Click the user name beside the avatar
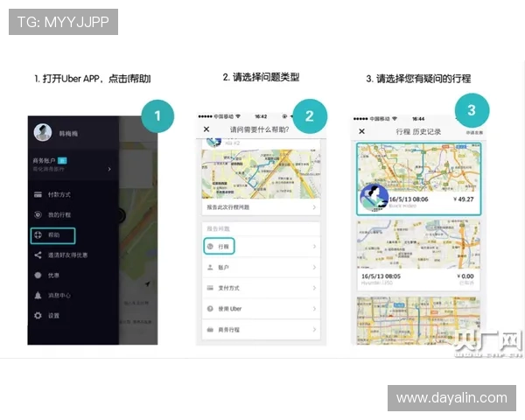525x420 pixels. 68,134
